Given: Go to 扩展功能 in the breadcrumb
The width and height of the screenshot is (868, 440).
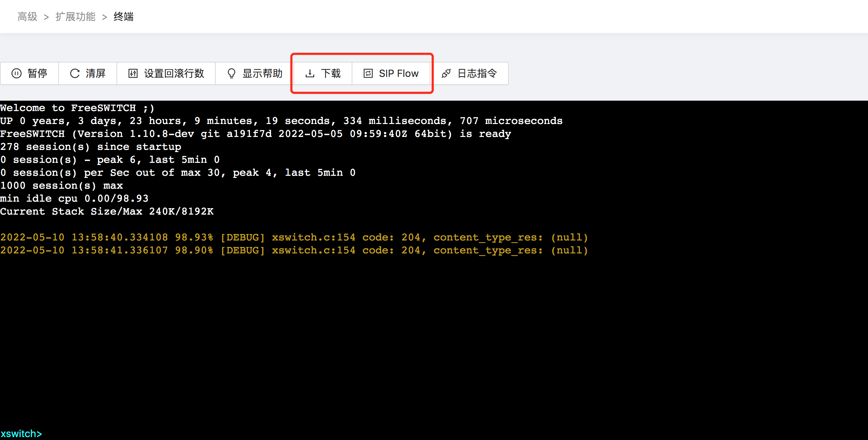Looking at the screenshot, I should pos(76,17).
